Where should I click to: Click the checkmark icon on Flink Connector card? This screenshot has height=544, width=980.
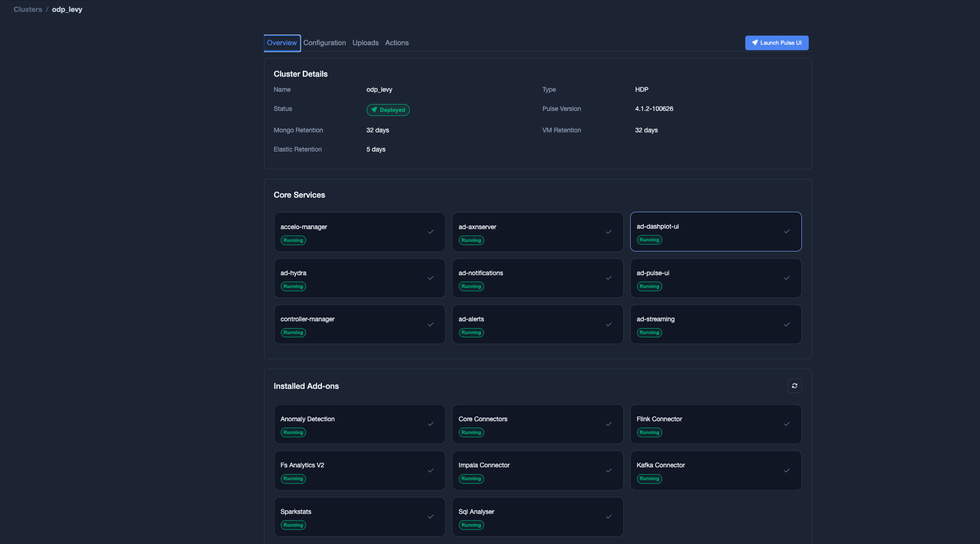coord(787,424)
